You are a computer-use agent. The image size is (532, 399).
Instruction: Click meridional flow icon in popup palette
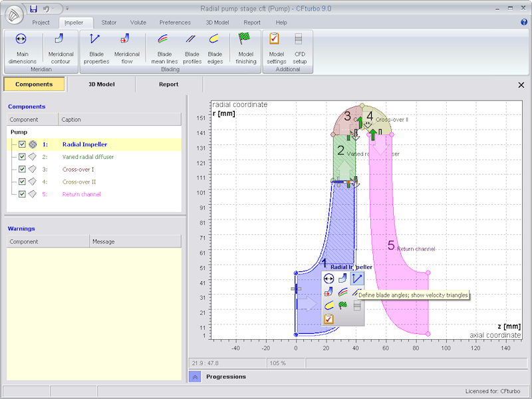329,292
